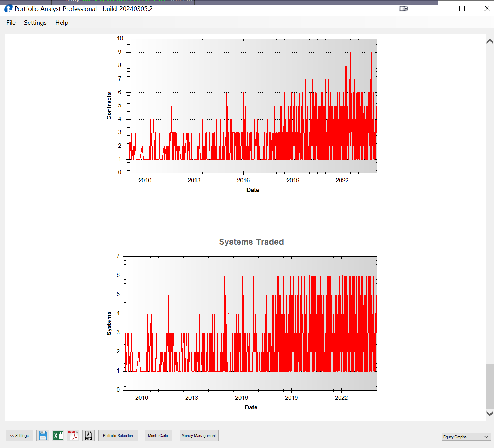Click inside the Contracts chart area
The image size is (494, 448).
252,106
